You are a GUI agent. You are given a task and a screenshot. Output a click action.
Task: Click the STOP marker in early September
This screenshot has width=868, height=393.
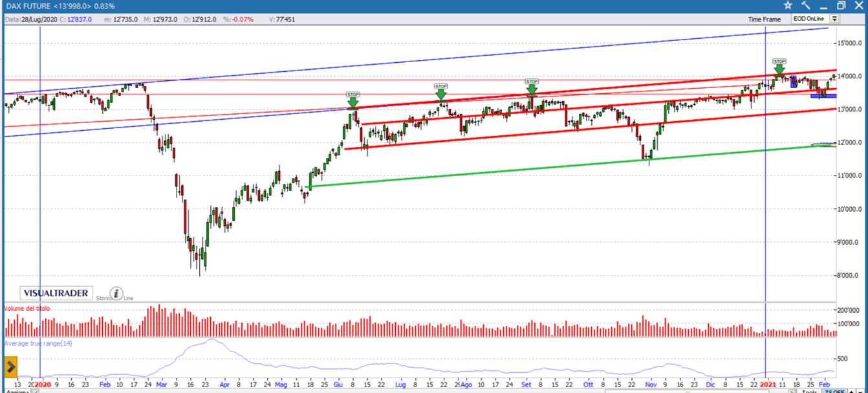tap(532, 86)
